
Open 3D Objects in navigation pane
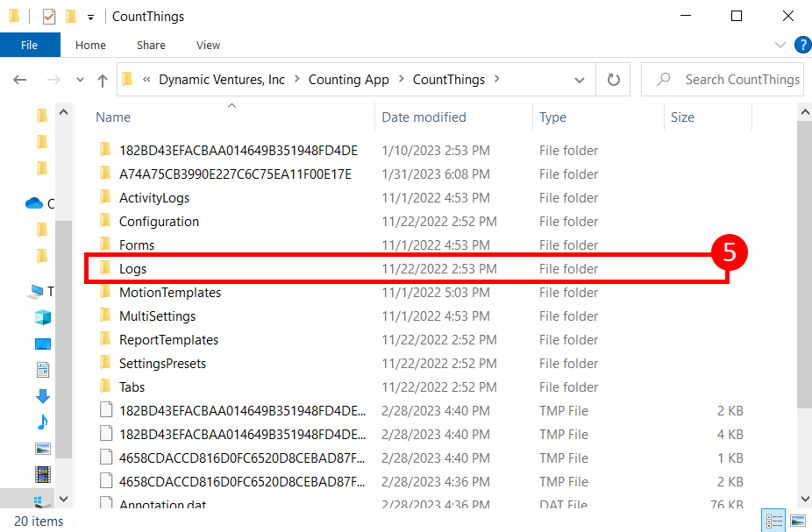42,317
